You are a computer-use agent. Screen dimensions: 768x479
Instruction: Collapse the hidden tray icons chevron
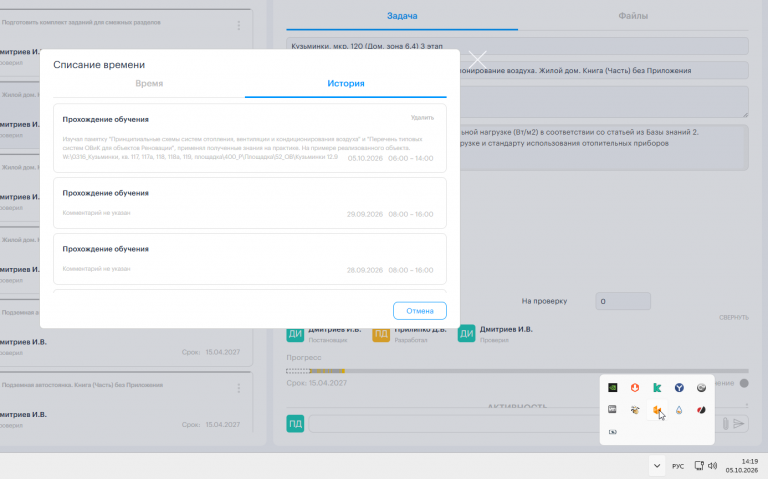pyautogui.click(x=657, y=466)
